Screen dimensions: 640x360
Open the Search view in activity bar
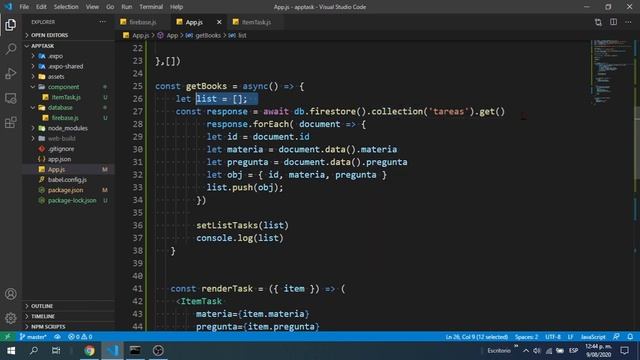11,49
